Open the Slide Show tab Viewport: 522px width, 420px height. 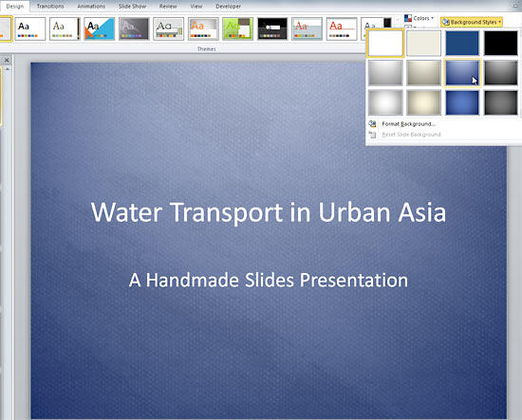click(132, 7)
